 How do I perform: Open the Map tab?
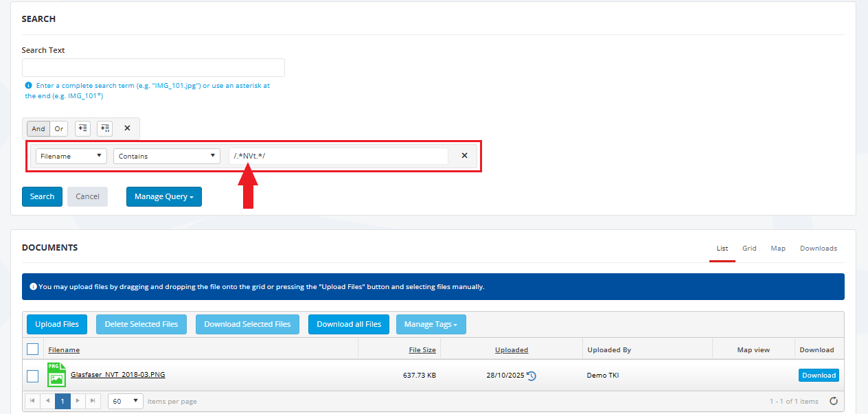point(778,249)
